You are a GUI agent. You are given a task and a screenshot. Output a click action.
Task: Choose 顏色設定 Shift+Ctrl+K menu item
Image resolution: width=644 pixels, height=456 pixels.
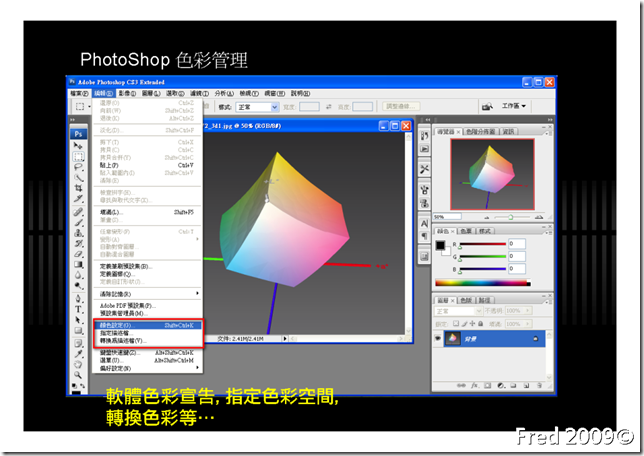click(x=148, y=325)
